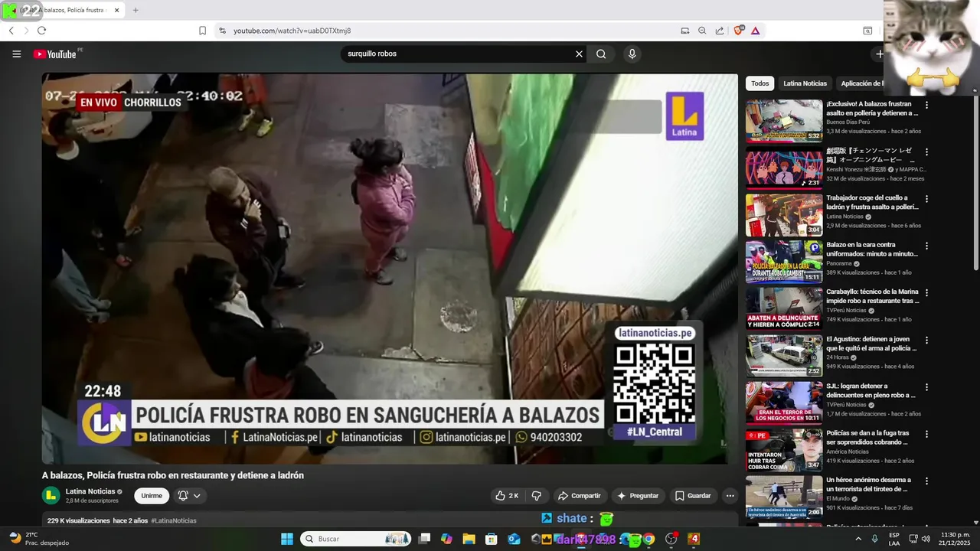Select the 'Todos' filter chip
980x551 pixels.
click(759, 83)
